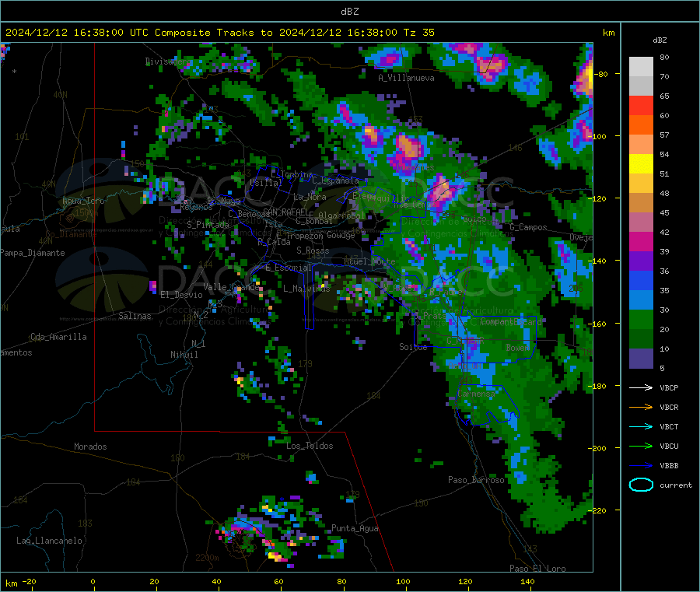The height and width of the screenshot is (592, 700).
Task: Select the green 20 dBZ color swatch
Action: (641, 320)
